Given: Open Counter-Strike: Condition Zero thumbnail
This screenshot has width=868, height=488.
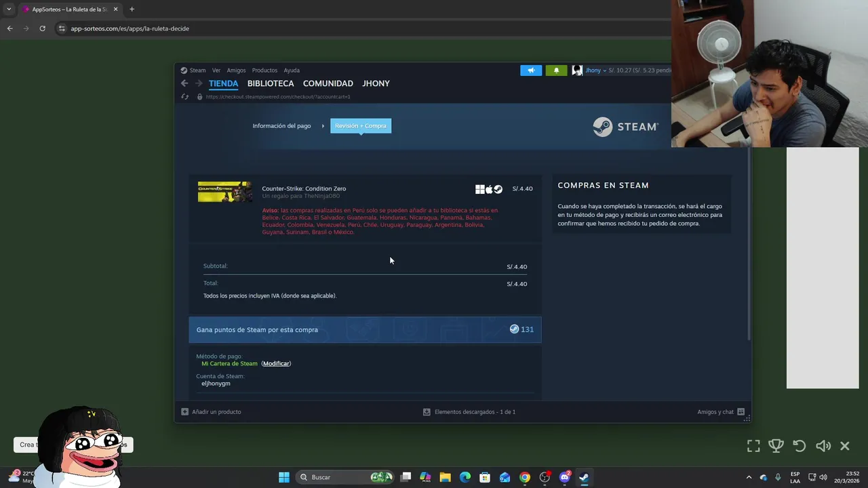Looking at the screenshot, I should (225, 192).
